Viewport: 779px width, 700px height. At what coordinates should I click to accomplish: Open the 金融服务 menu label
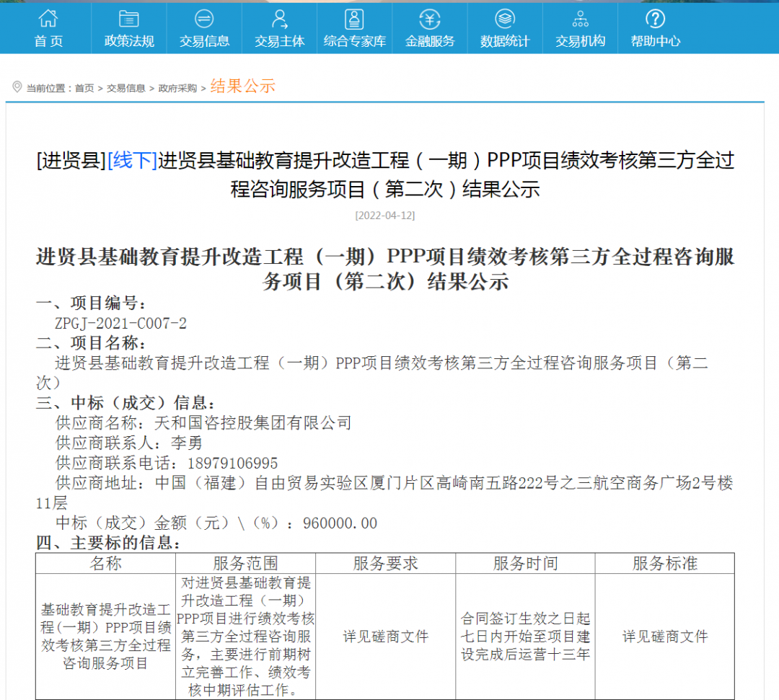pos(430,41)
